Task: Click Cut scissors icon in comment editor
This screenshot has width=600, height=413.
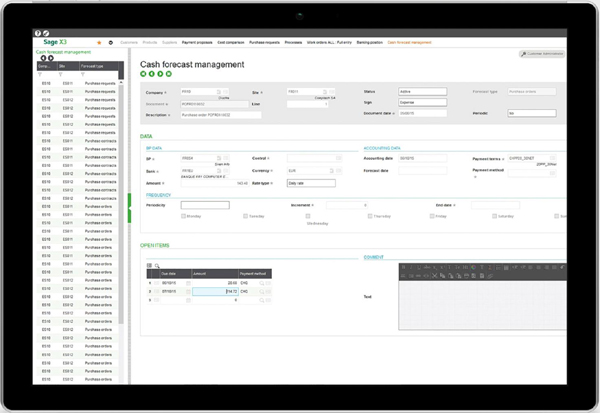Action: point(434,276)
